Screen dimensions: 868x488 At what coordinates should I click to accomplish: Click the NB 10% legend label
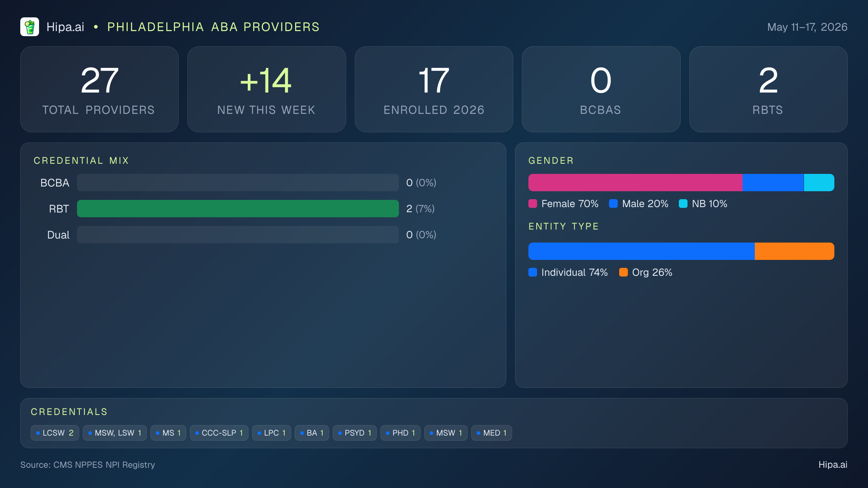point(710,204)
